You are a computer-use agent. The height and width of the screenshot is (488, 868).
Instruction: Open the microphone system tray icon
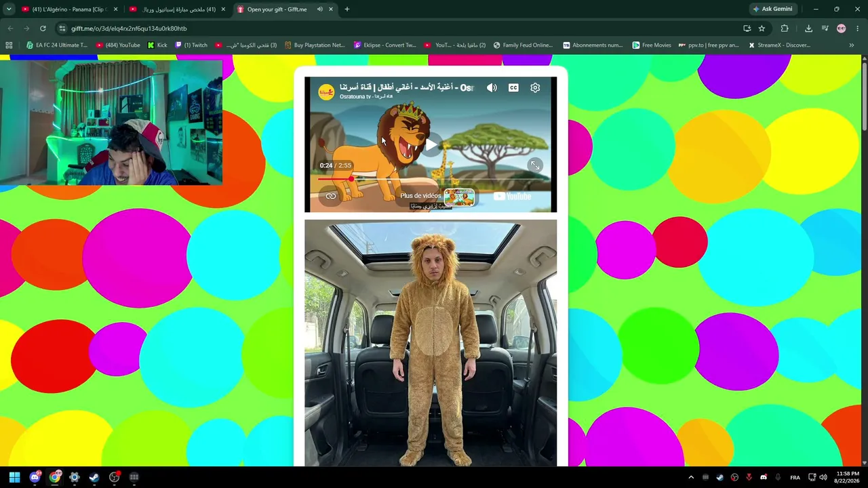(x=778, y=477)
